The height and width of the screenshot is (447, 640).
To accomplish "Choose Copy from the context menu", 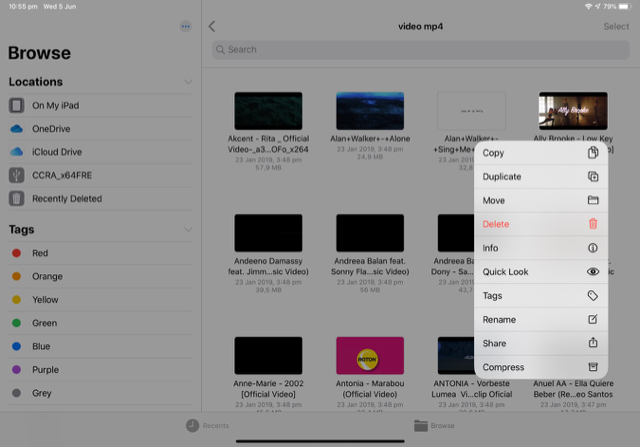I will [x=541, y=153].
